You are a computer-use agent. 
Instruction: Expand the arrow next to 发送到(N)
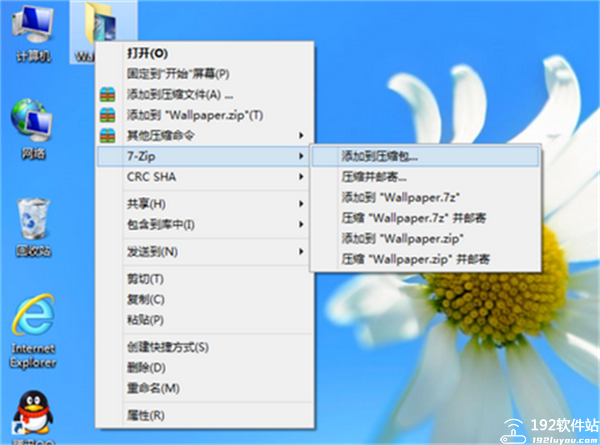(302, 252)
